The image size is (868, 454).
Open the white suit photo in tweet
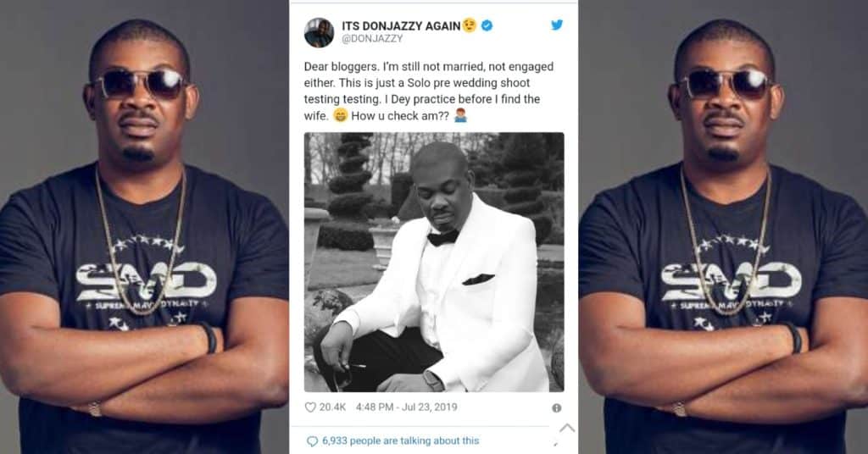(434, 263)
